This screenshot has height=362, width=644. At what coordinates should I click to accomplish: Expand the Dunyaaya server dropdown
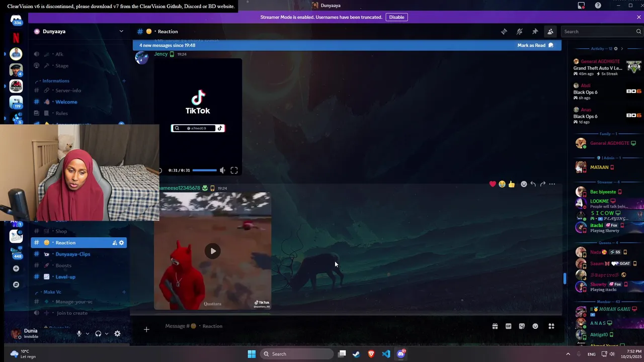pos(121,31)
